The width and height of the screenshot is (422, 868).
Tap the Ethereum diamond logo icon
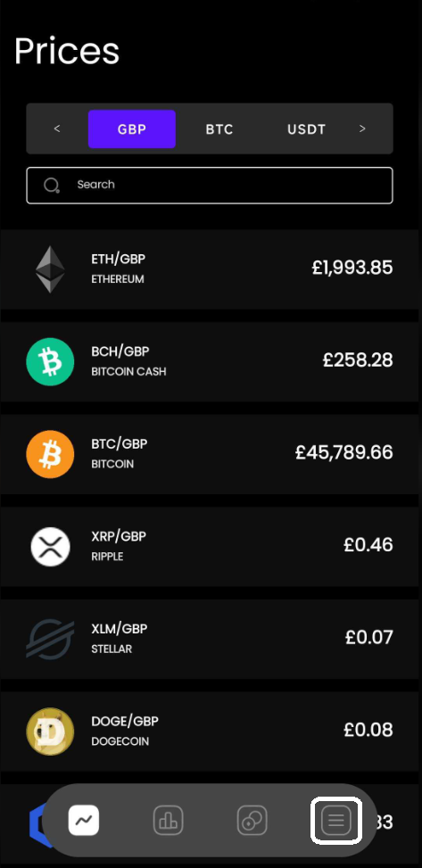50,269
